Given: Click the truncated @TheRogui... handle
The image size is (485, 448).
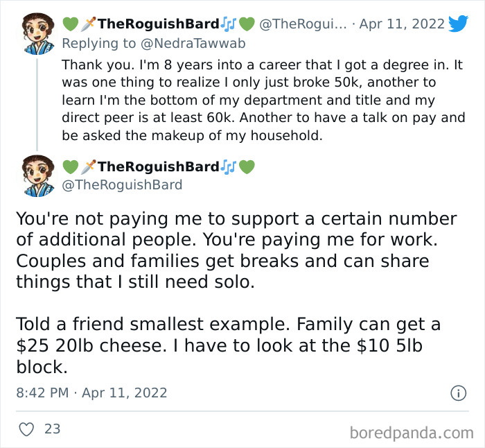Looking at the screenshot, I should [302, 24].
